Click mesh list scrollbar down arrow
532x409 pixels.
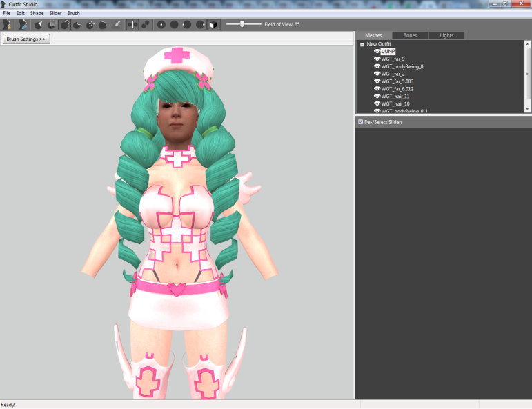click(x=527, y=109)
